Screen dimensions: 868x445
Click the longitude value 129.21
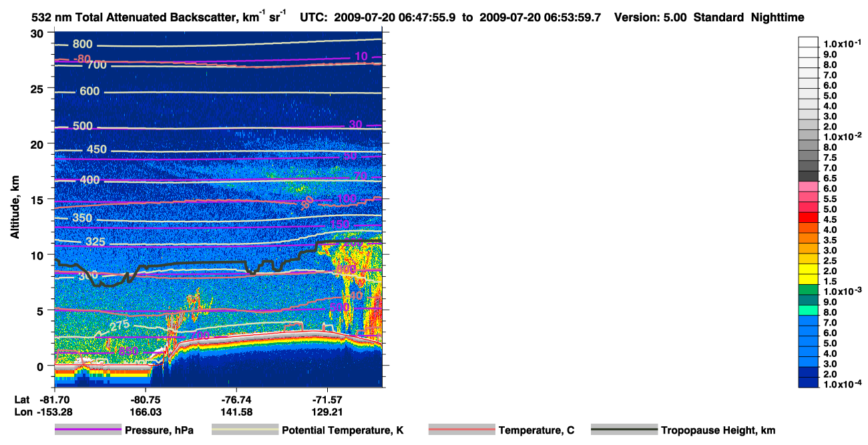click(x=327, y=412)
